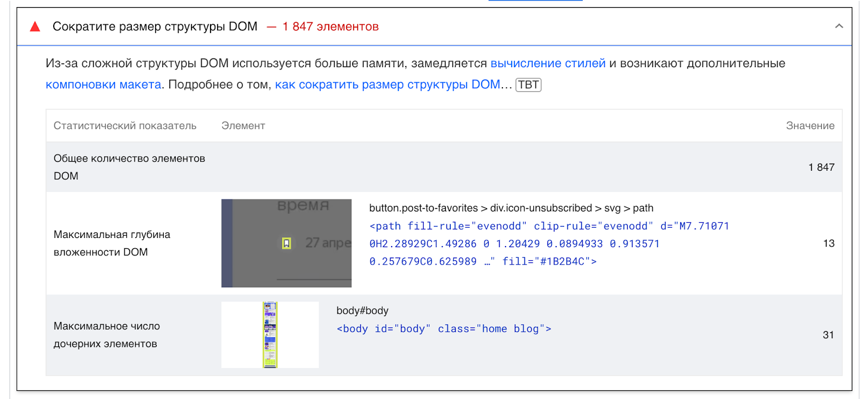Click the button.post-to-favorites selector path

click(511, 208)
